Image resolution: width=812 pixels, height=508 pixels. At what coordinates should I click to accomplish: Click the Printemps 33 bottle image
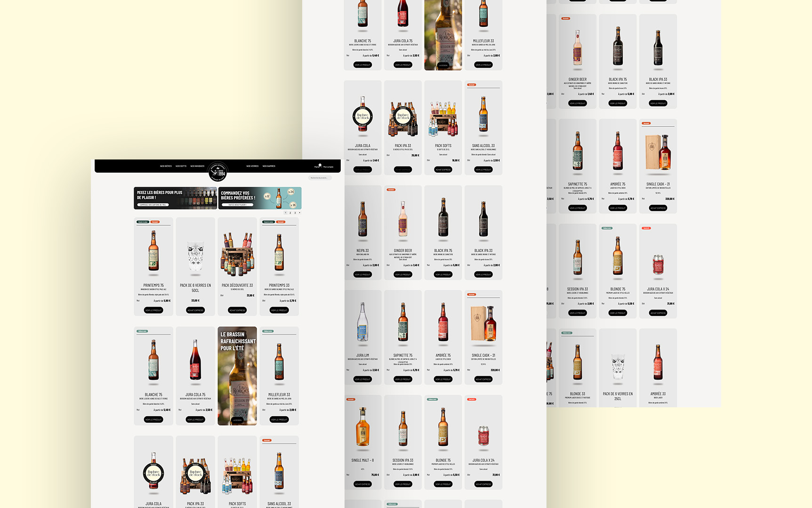279,252
